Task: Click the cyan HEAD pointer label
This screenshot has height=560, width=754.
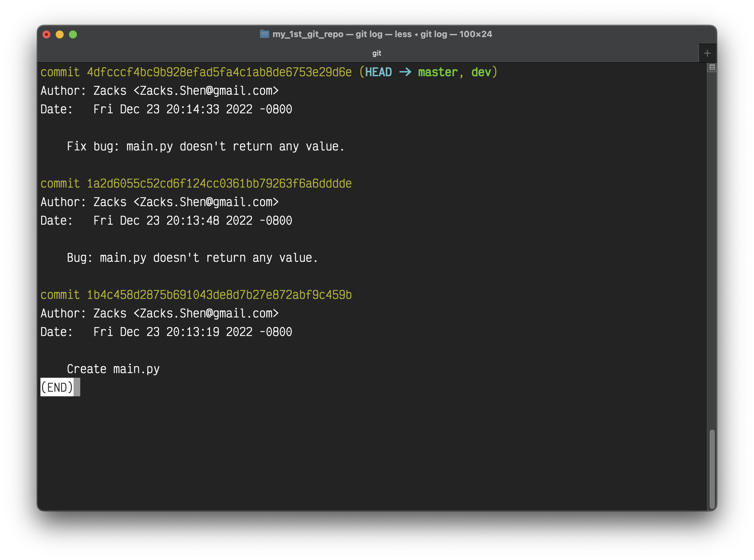Action: coord(378,72)
